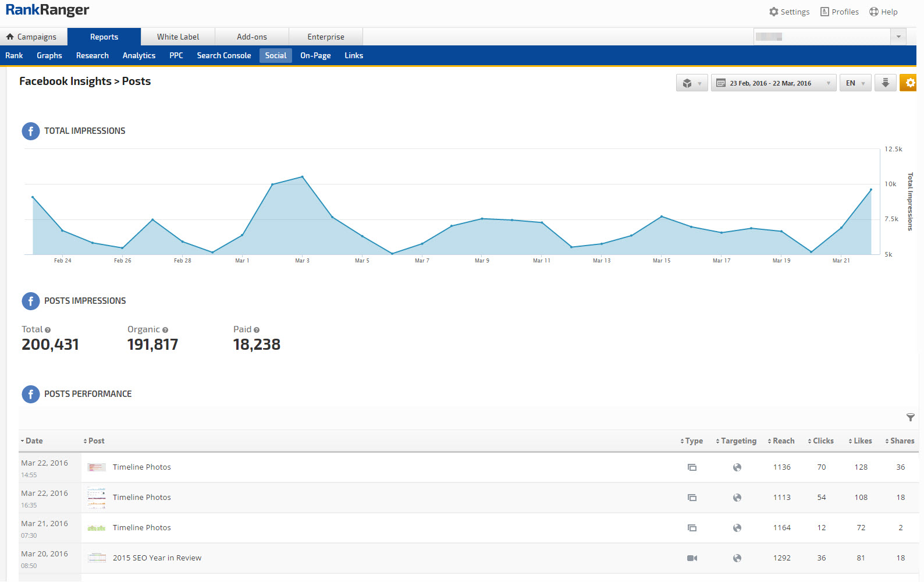Click the video type icon for SEO Year post
This screenshot has width=924, height=582.
[692, 558]
